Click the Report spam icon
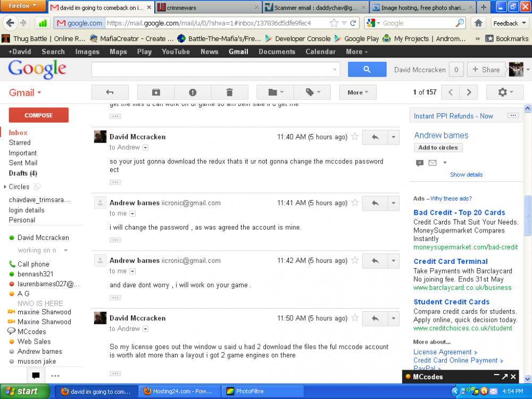 click(193, 92)
